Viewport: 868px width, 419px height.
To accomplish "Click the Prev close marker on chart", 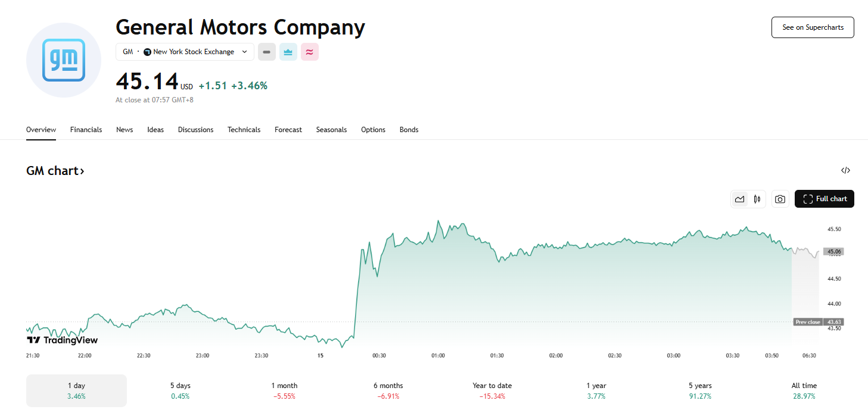I will (x=808, y=322).
